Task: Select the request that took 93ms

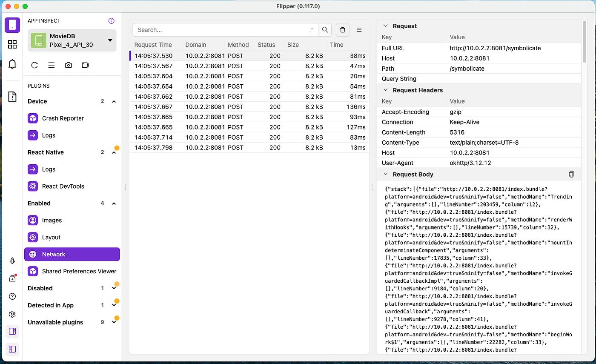Action: pos(249,117)
